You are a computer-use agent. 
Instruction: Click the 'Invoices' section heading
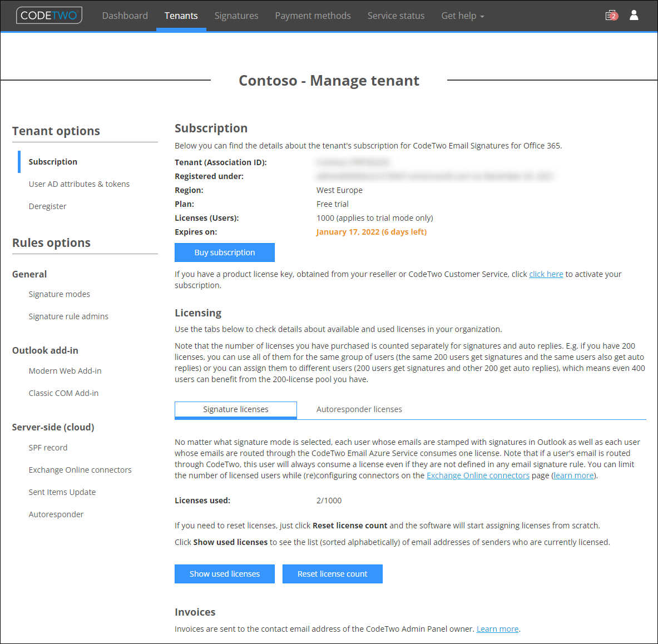click(x=195, y=612)
